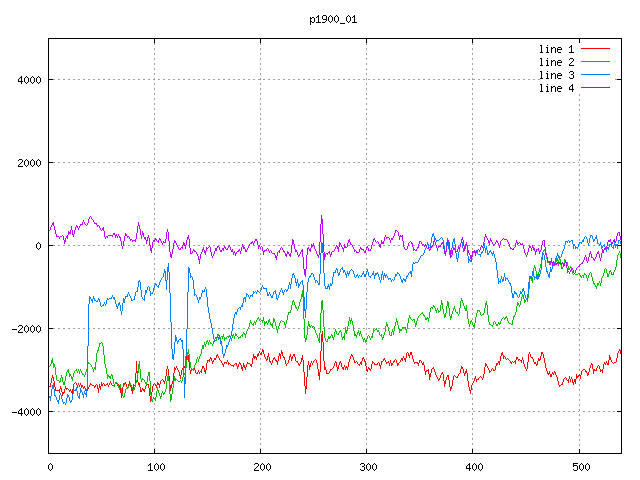Click the x-axis label 500

coord(581,467)
